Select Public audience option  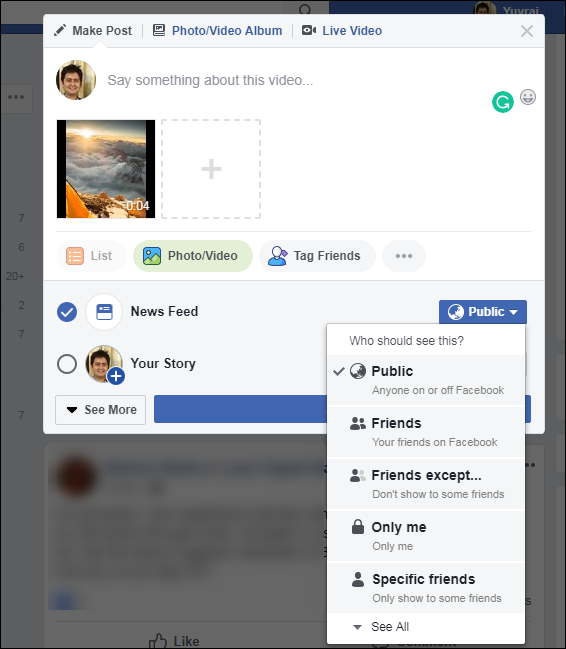tap(426, 380)
